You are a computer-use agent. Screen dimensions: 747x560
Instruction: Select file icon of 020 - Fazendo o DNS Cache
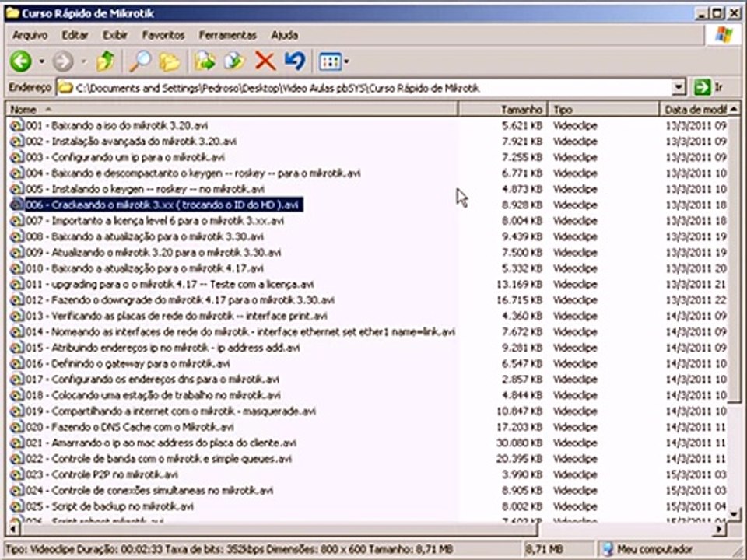click(16, 427)
